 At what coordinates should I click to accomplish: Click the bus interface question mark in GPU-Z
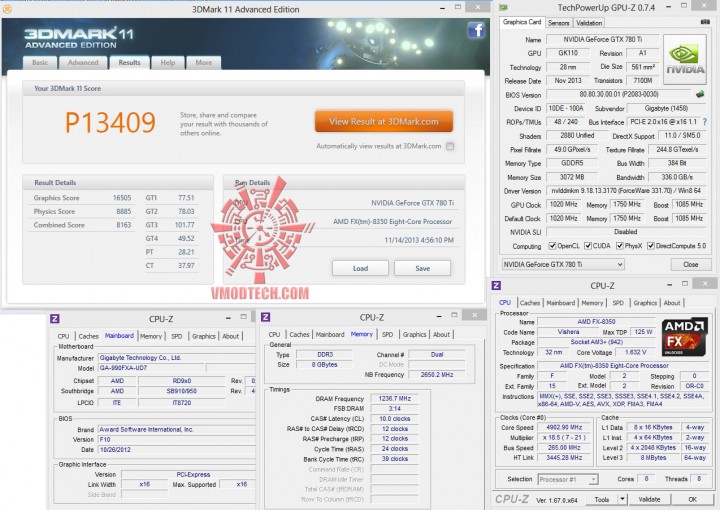(704, 122)
